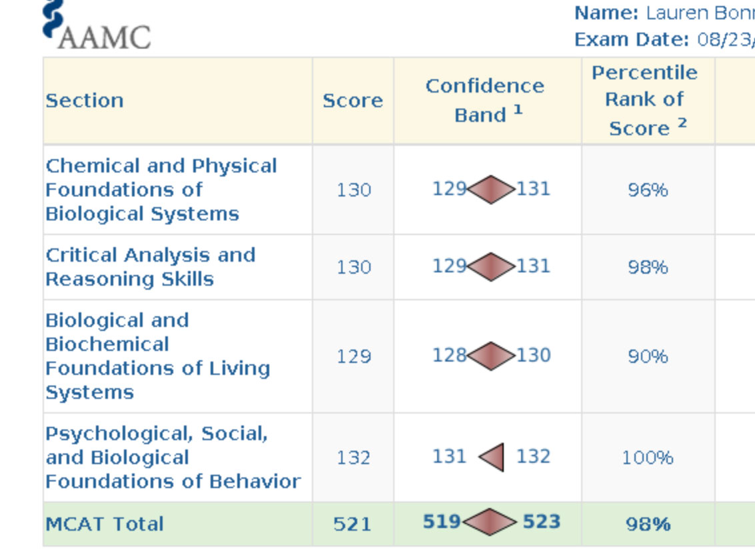Screen dimensions: 755x560
Task: Click the Score column header
Action: (x=353, y=101)
